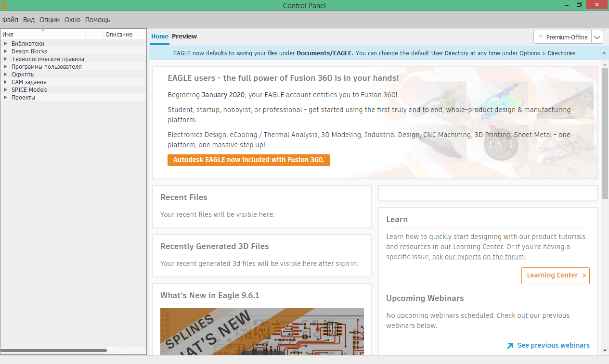Screen dimensions: 609x364
Task: Open the Помощь menu
Action: coord(98,20)
